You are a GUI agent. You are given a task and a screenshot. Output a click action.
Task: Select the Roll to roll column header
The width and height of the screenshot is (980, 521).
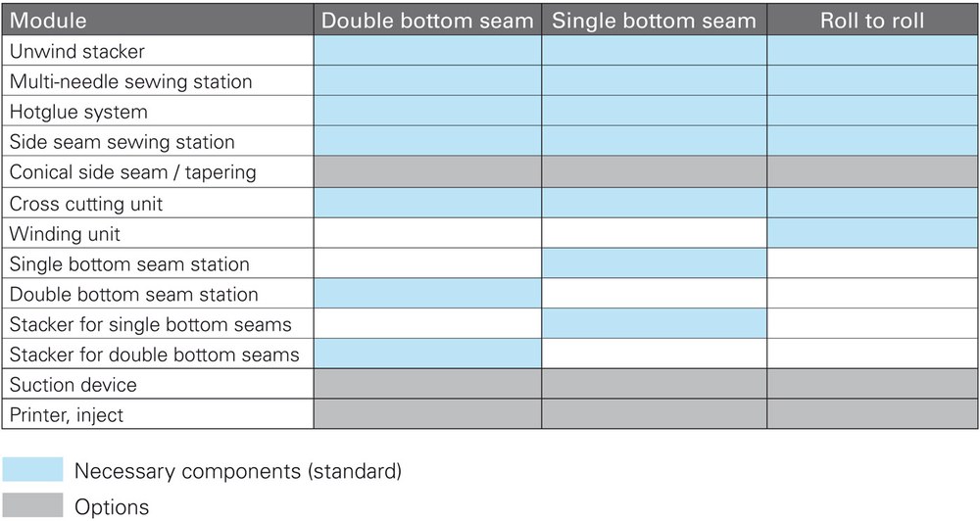pyautogui.click(x=871, y=20)
